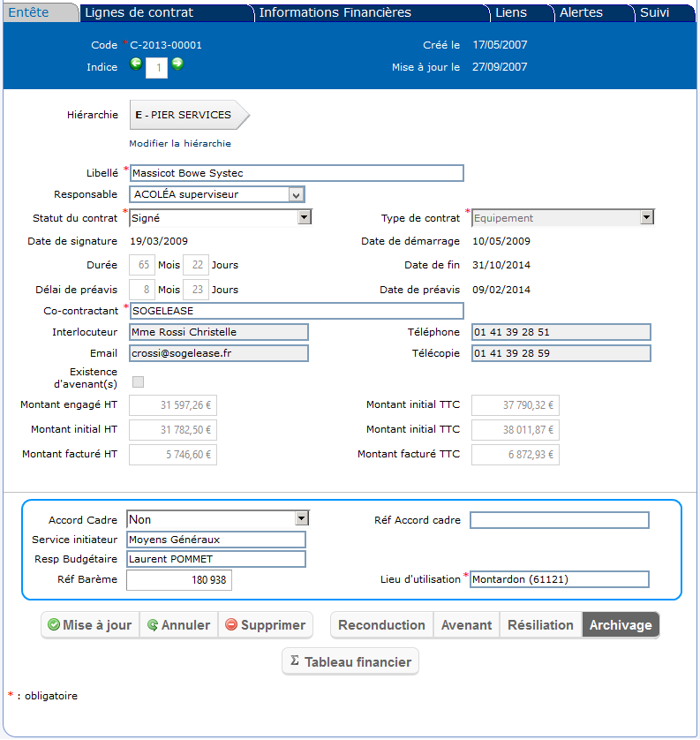700x740 pixels.
Task: Switch to the Lignes de contrat tab
Action: coord(139,12)
